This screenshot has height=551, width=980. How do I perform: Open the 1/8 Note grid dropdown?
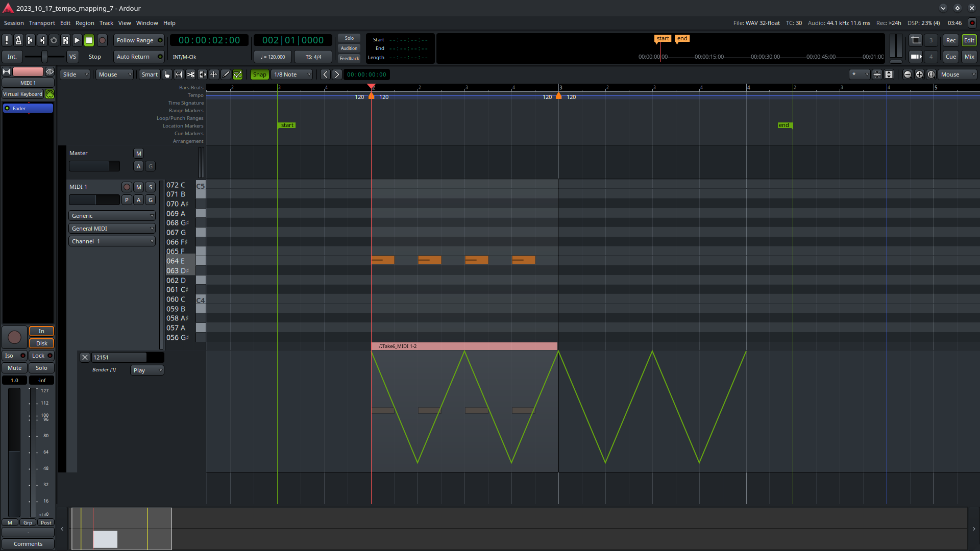pyautogui.click(x=292, y=74)
